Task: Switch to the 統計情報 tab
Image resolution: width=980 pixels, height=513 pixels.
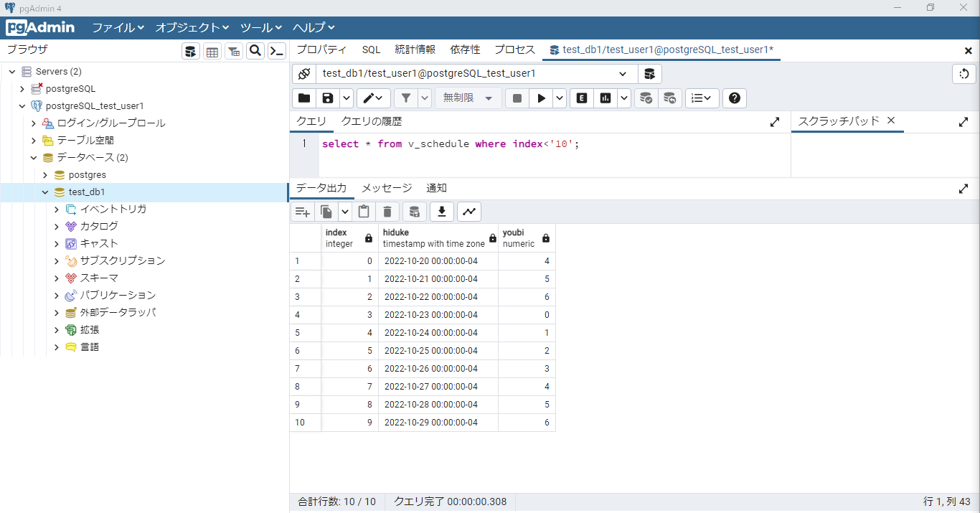Action: (415, 50)
